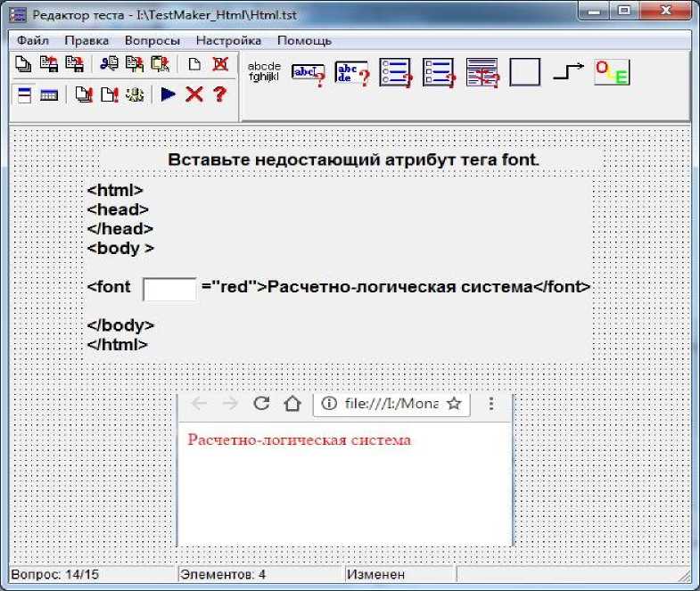Run the test with the blue play arrow
700x591 pixels.
[168, 94]
